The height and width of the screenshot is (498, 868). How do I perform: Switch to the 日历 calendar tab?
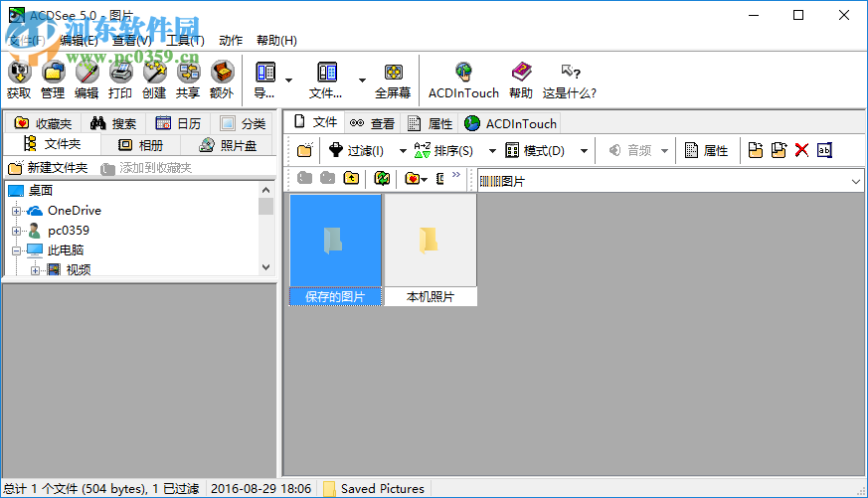178,123
